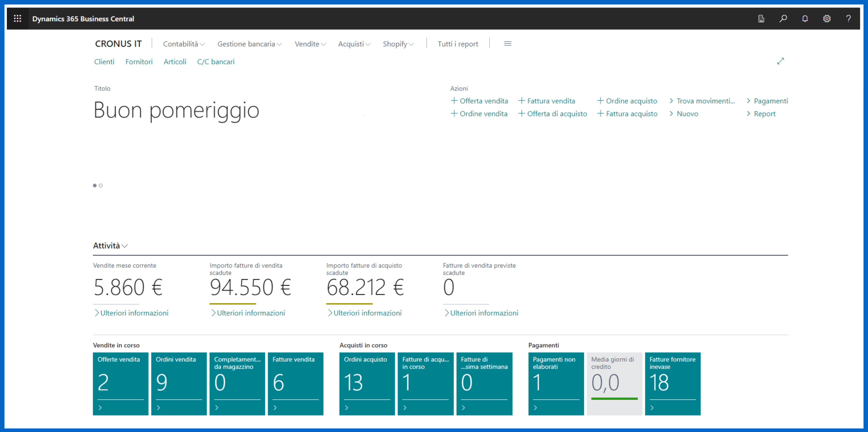Click Ulteriori informazioni under Vendite mese corrente
The height and width of the screenshot is (432, 868).
131,313
